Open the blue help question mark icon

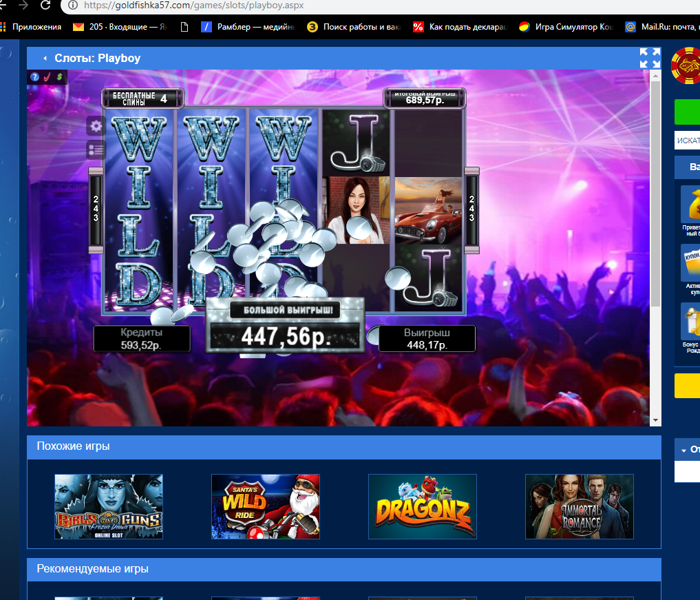(x=34, y=77)
